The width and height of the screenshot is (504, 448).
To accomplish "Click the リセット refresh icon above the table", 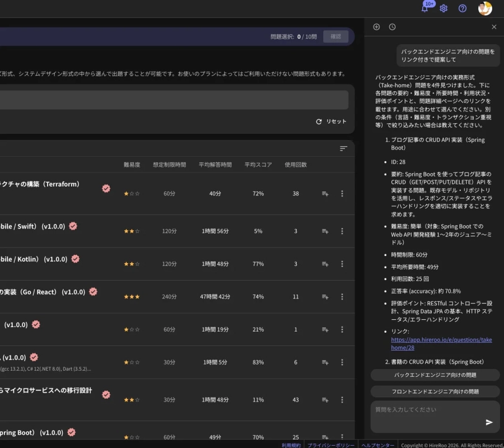I will 319,121.
